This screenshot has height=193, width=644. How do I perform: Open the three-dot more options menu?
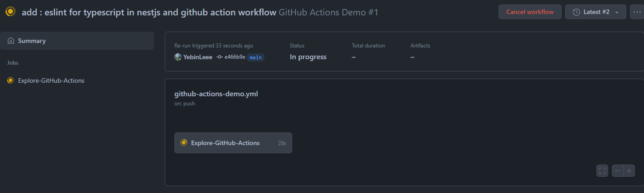pyautogui.click(x=637, y=12)
